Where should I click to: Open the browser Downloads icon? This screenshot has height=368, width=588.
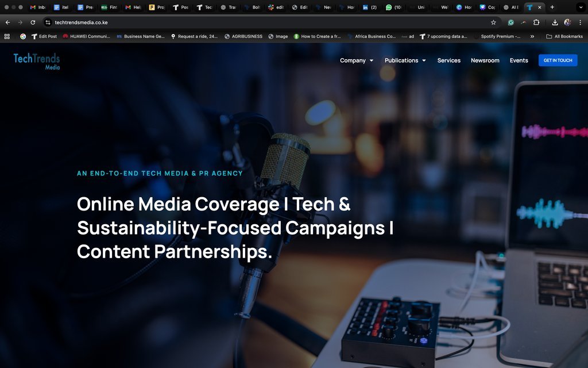pos(555,22)
